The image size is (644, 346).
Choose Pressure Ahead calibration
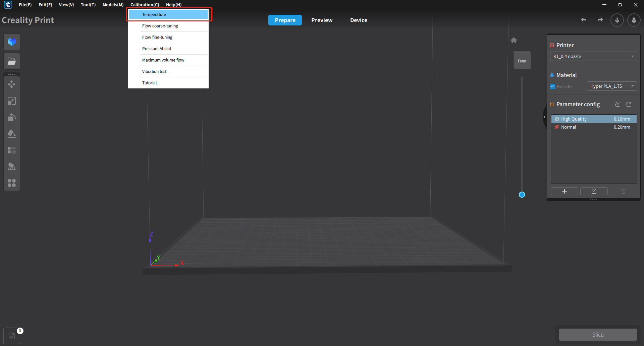(x=168, y=49)
